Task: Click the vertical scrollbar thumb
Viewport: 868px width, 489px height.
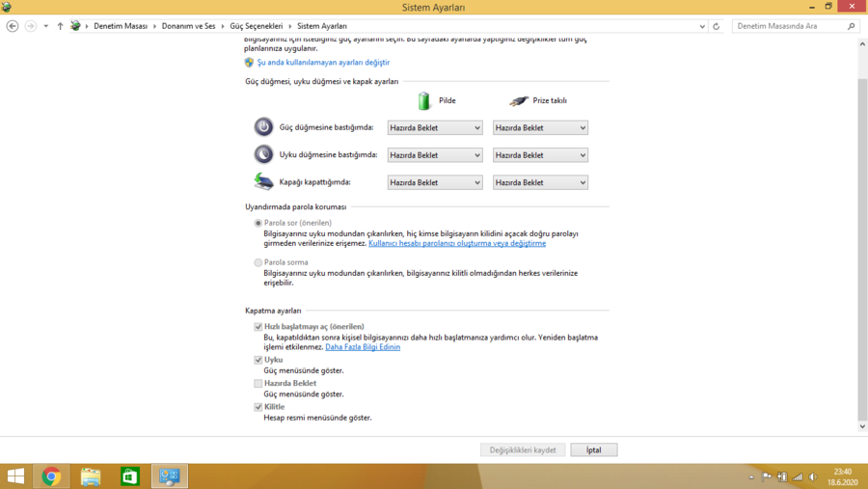Action: coord(862,249)
